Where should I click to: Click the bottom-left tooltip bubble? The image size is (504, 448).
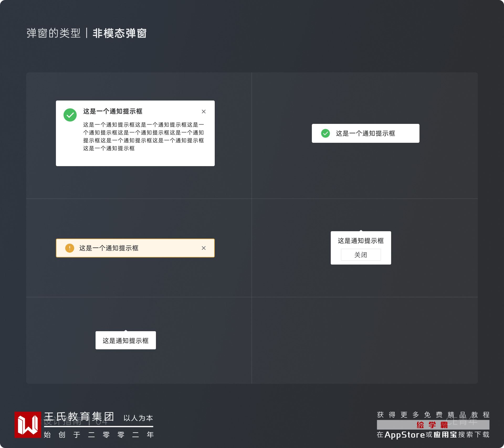pos(125,341)
